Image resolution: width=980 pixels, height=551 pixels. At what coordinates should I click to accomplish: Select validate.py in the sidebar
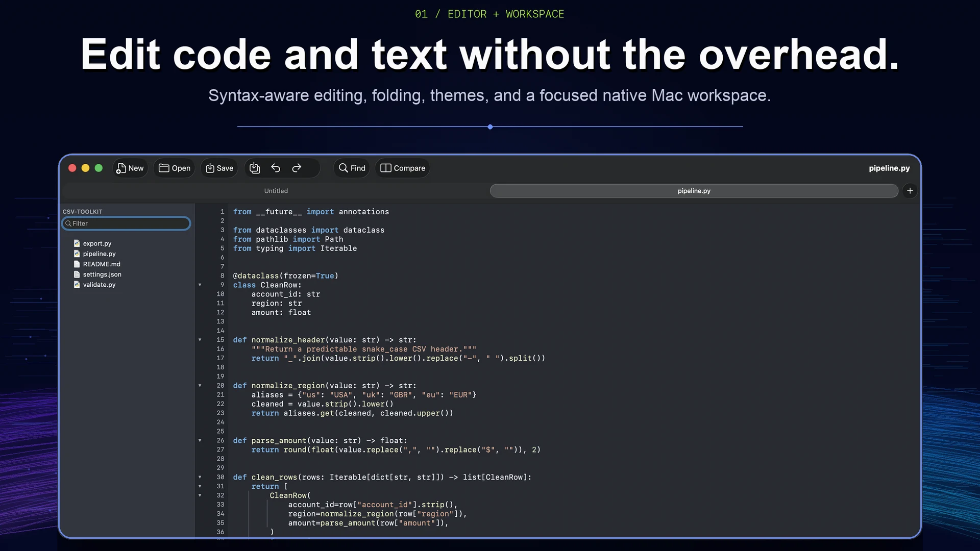point(99,285)
